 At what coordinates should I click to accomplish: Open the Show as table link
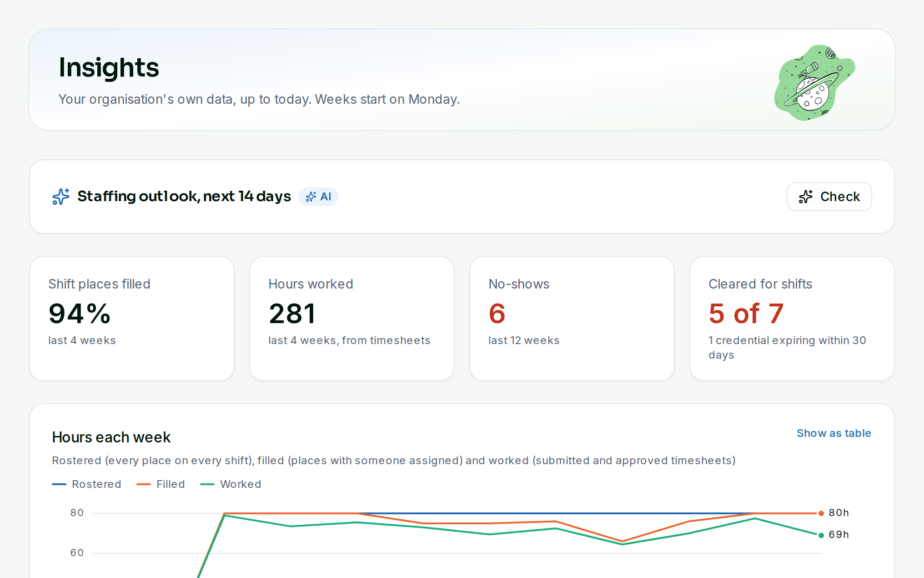[834, 433]
